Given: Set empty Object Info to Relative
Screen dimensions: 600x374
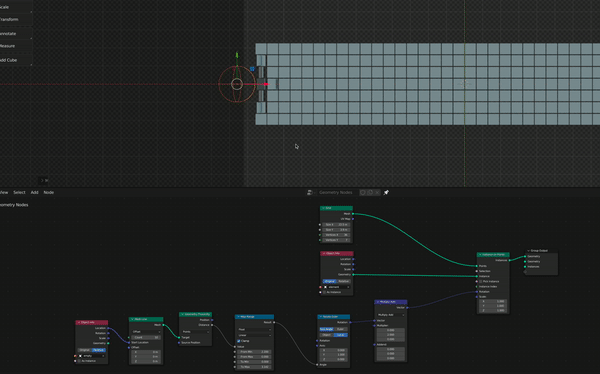Looking at the screenshot, I should click(x=99, y=350).
